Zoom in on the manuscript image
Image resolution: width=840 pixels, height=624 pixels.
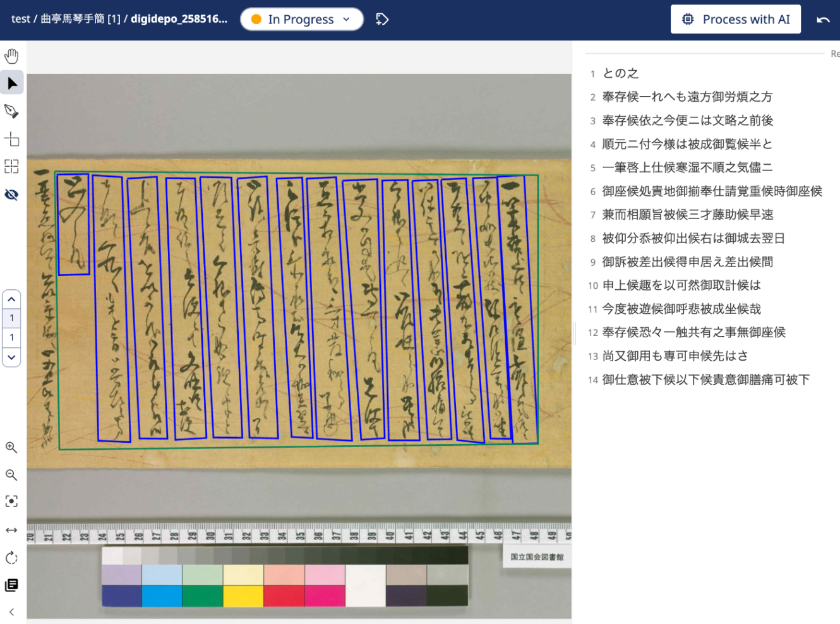[x=11, y=448]
